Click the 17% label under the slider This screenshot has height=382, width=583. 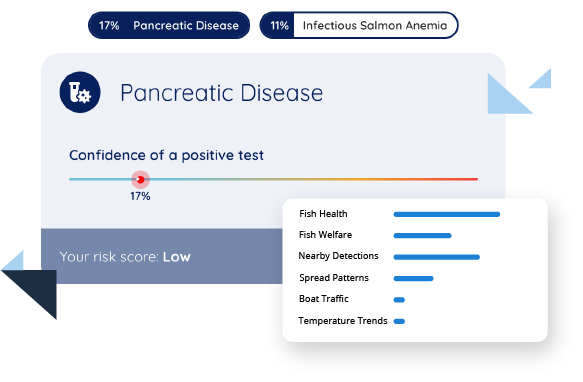(140, 196)
